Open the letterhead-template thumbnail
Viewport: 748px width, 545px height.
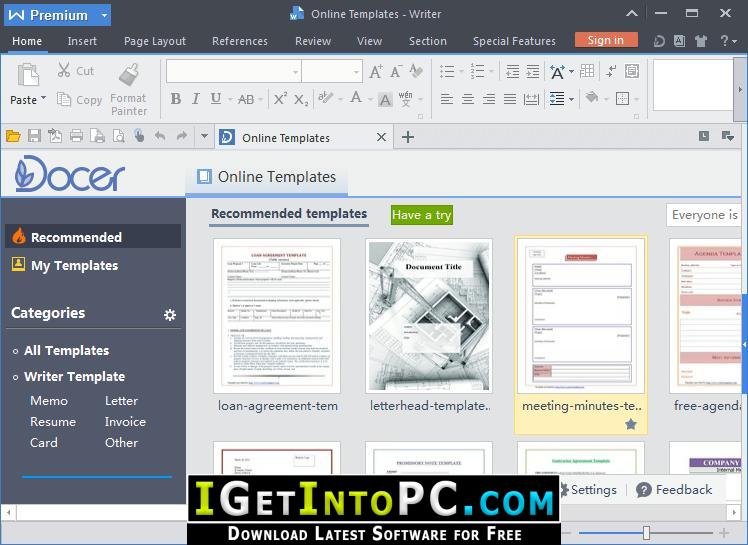click(429, 316)
